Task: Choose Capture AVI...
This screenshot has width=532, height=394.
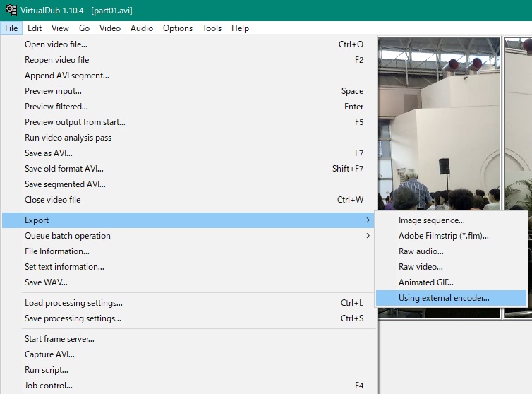Action: tap(189, 354)
